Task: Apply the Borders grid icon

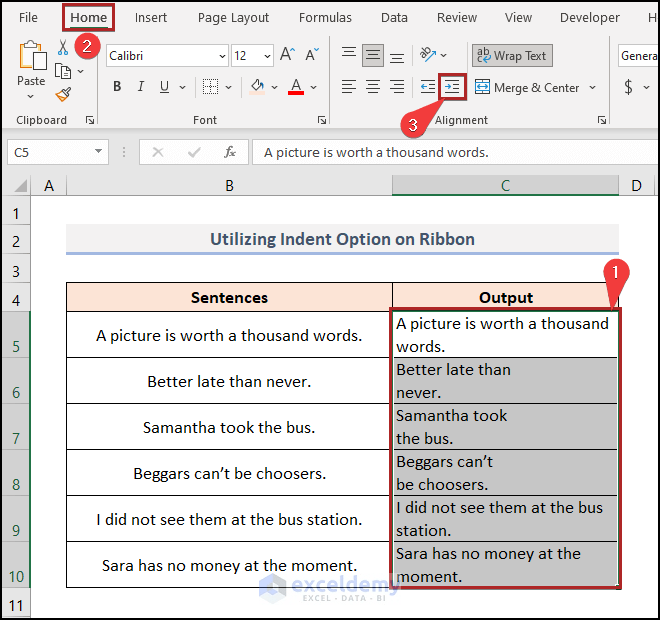Action: point(210,87)
